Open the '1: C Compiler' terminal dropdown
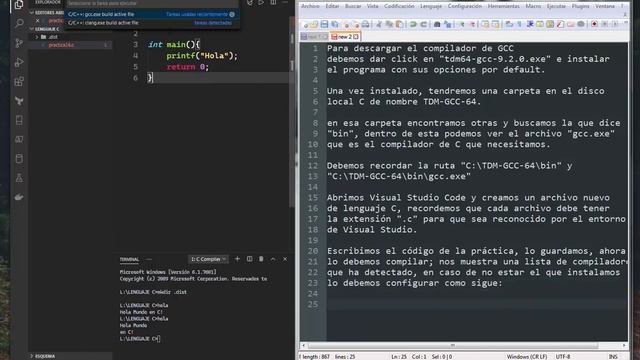640x360 pixels. 208,259
